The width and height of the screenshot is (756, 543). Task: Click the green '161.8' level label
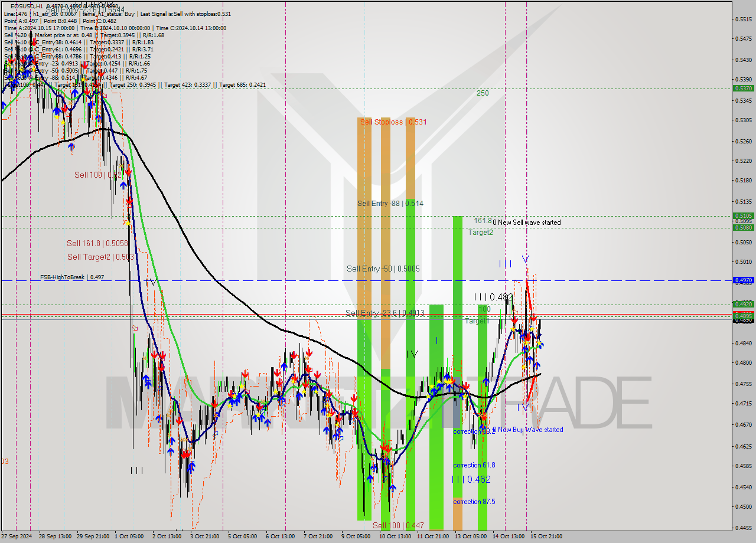[483, 221]
